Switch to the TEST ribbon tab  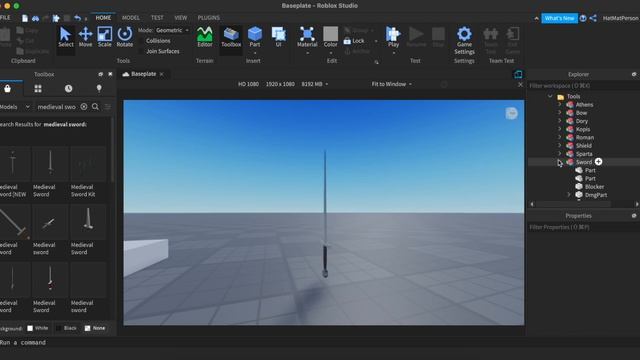tap(157, 18)
